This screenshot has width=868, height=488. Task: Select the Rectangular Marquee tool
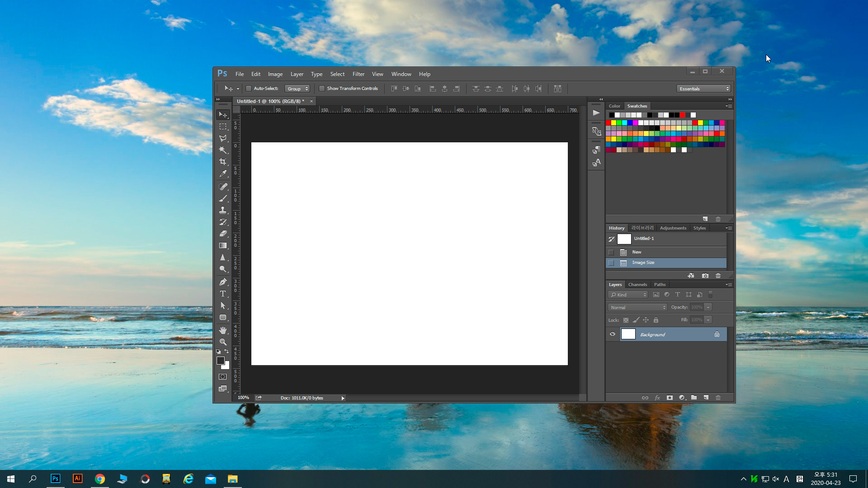(x=224, y=126)
